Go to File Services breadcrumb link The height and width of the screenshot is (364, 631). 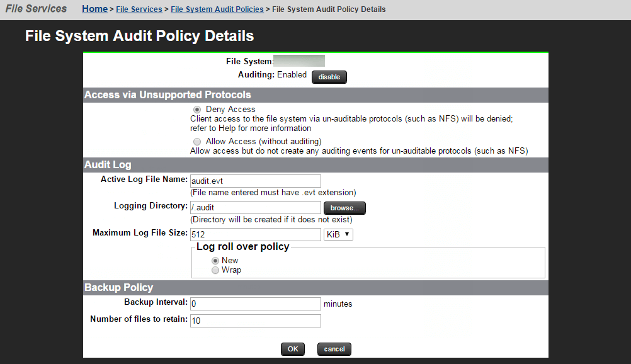[139, 9]
